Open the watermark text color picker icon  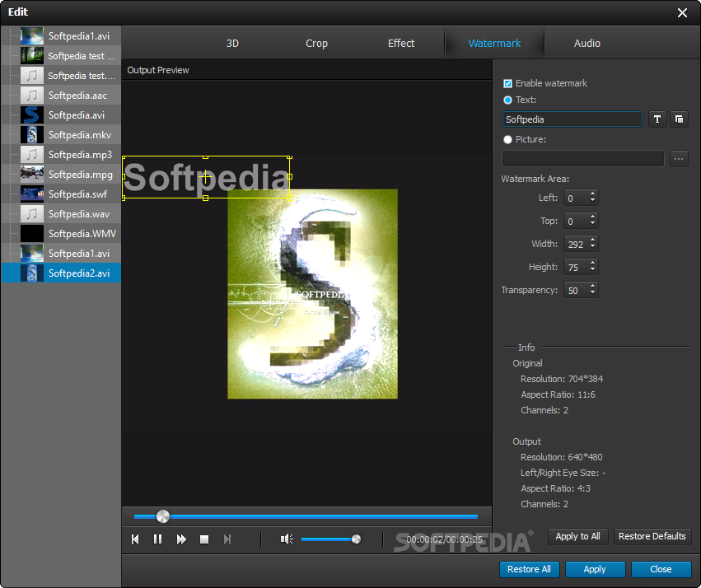[679, 119]
